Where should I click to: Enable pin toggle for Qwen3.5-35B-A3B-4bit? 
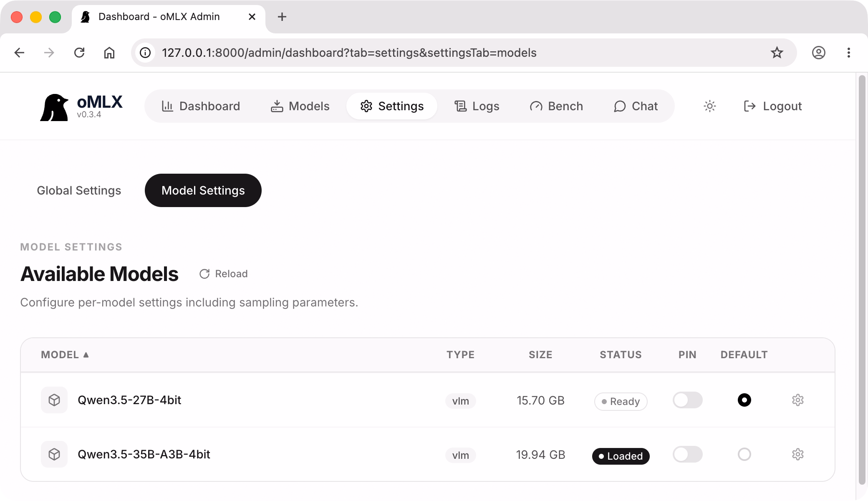point(687,454)
